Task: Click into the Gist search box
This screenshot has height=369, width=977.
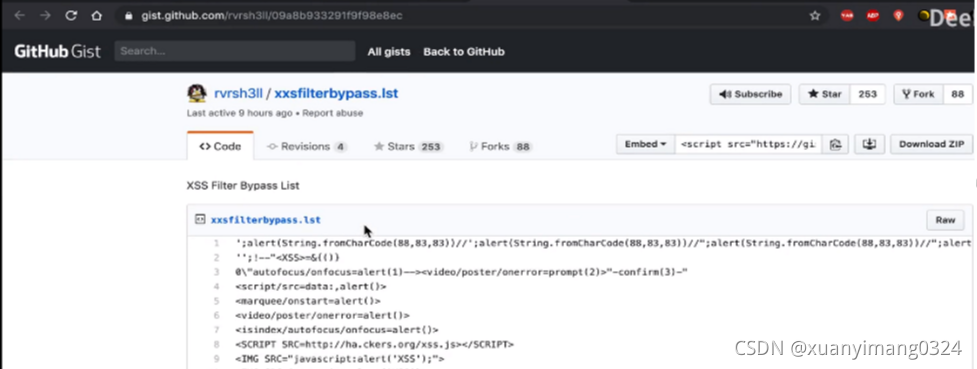Action: tap(234, 51)
